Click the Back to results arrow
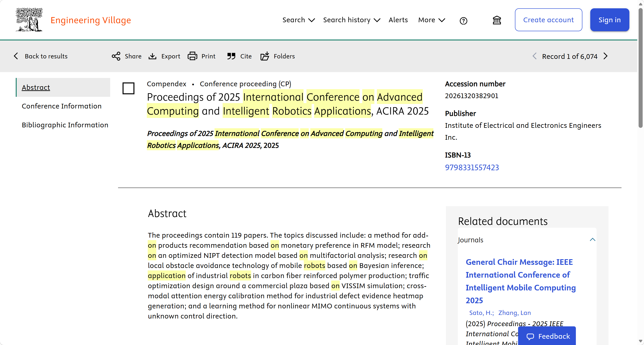Screen dimensions: 644x345 (x=16, y=56)
